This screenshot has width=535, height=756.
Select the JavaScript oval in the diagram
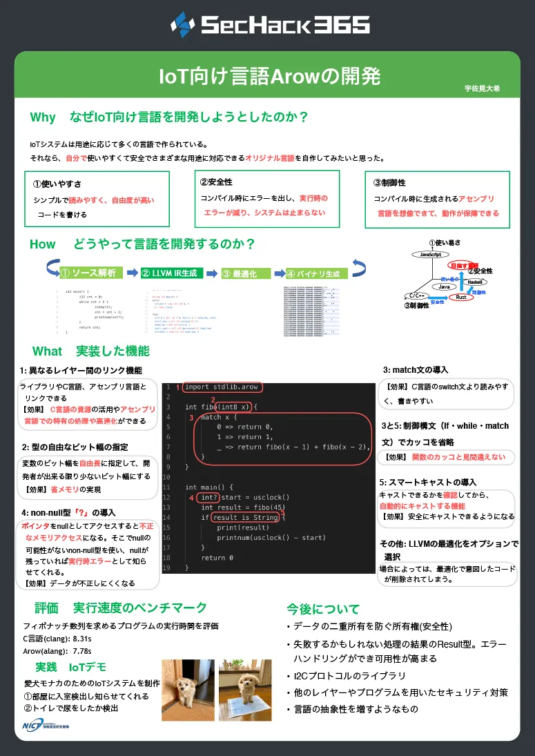click(x=430, y=254)
